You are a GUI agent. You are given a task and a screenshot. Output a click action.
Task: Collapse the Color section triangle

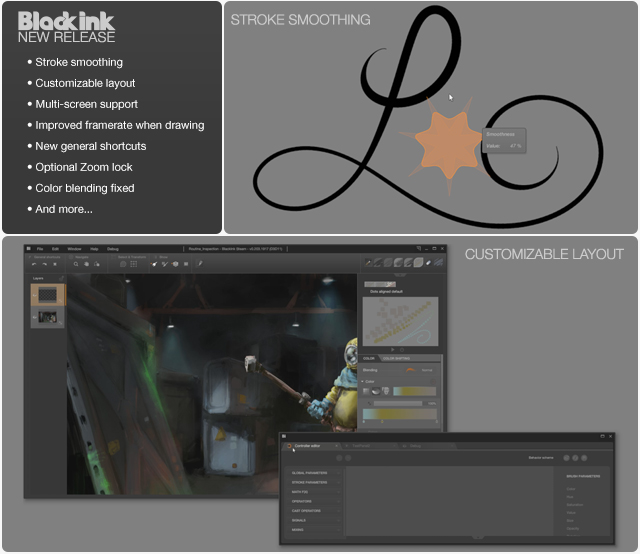(362, 381)
